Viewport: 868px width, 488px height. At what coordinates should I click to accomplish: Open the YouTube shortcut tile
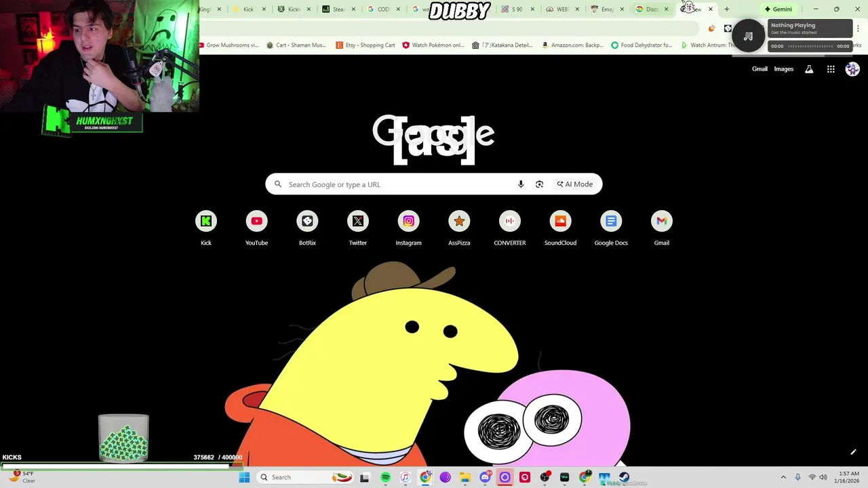pos(256,228)
